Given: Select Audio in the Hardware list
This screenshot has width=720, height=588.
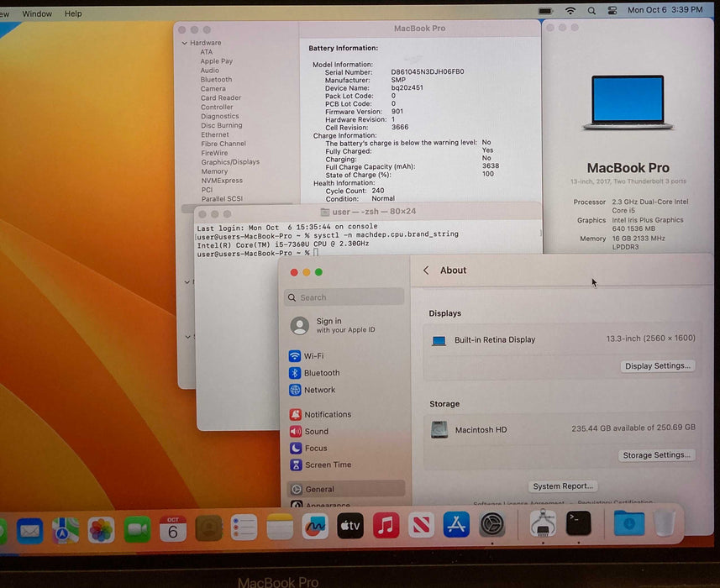Looking at the screenshot, I should [x=209, y=71].
